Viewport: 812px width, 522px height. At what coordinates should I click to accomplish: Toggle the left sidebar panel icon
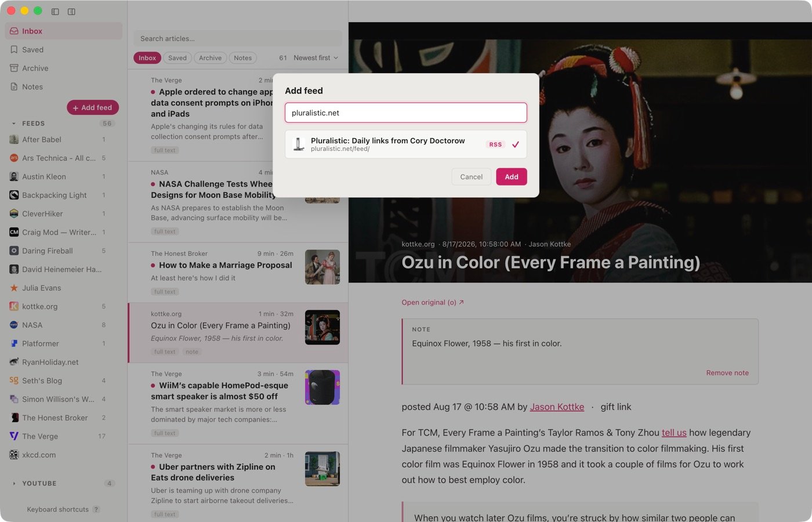(x=55, y=12)
